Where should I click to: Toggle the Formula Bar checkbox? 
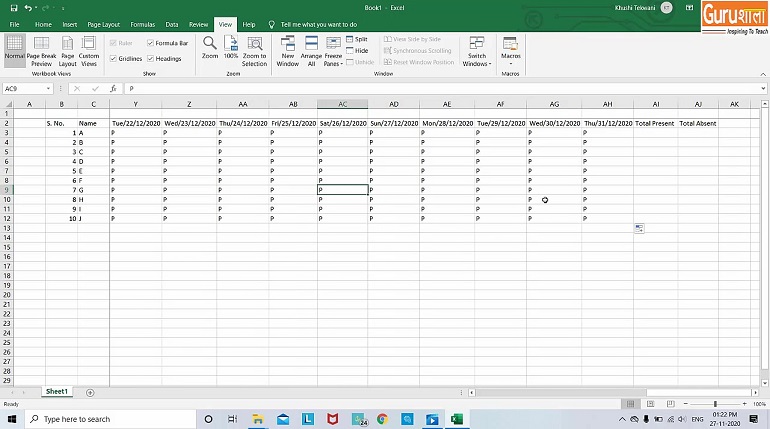[151, 43]
